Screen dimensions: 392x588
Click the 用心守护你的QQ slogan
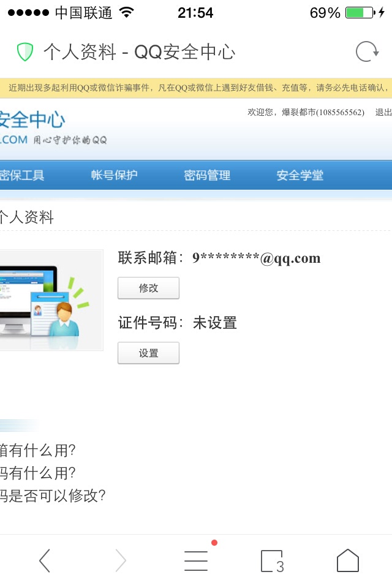[70, 140]
